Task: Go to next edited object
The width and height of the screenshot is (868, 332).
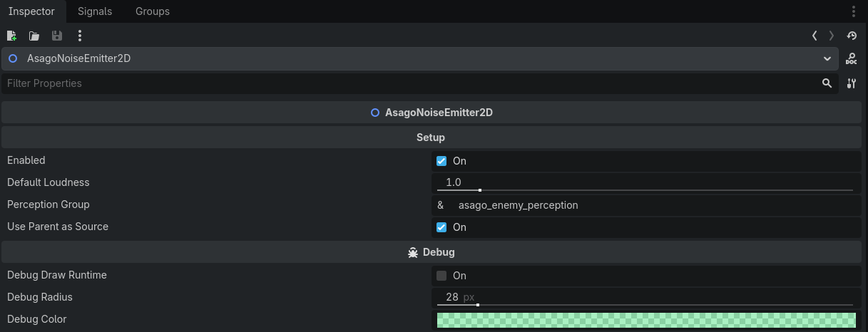Action: coord(832,36)
